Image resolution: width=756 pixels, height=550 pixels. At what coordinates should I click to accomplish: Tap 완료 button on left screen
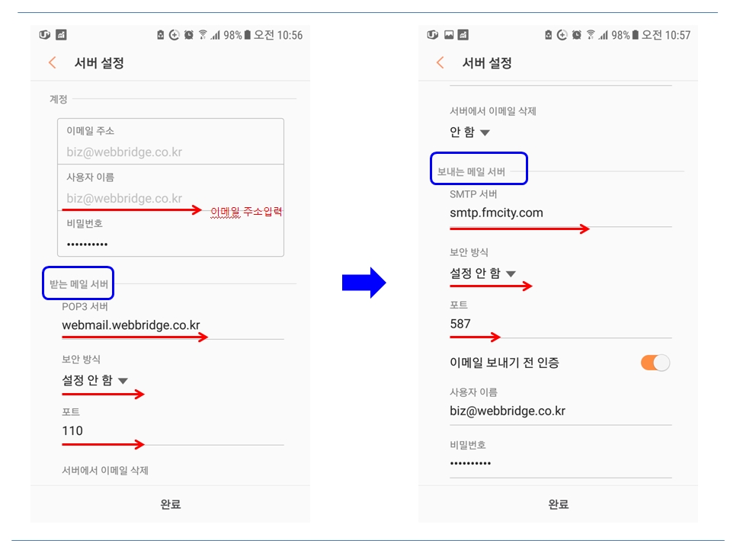(170, 504)
